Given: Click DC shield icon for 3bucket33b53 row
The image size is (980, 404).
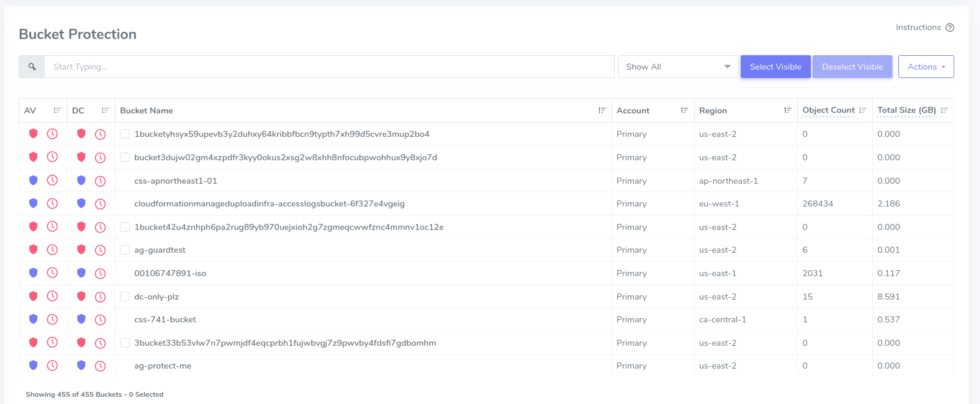Looking at the screenshot, I should click(x=82, y=342).
